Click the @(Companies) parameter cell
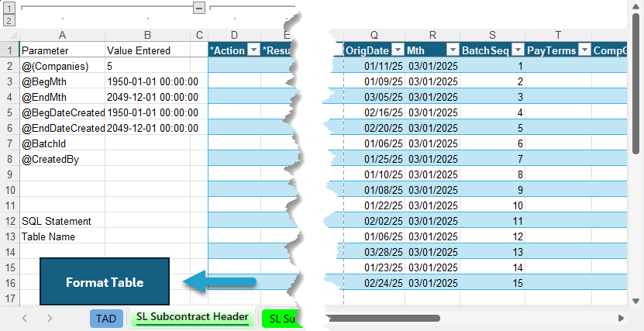644x331 pixels. (x=62, y=66)
